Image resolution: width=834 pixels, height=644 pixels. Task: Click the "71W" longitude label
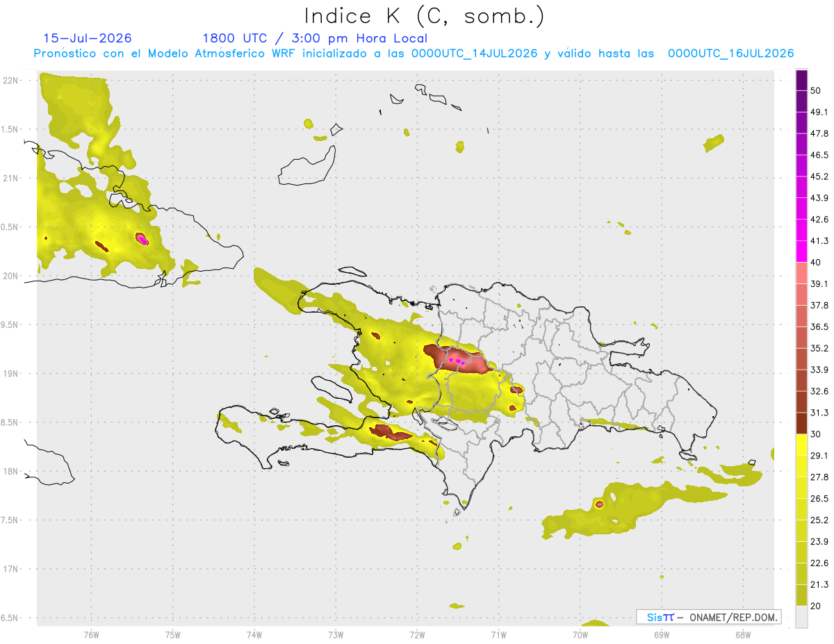(x=498, y=634)
